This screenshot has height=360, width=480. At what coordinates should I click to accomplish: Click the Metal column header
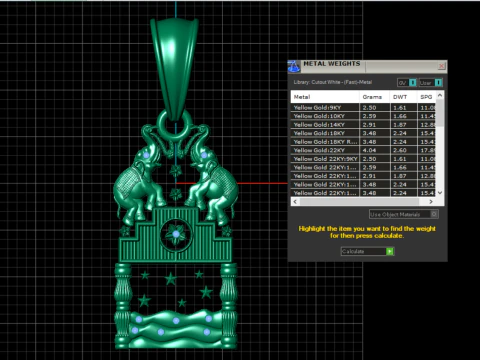[325, 97]
